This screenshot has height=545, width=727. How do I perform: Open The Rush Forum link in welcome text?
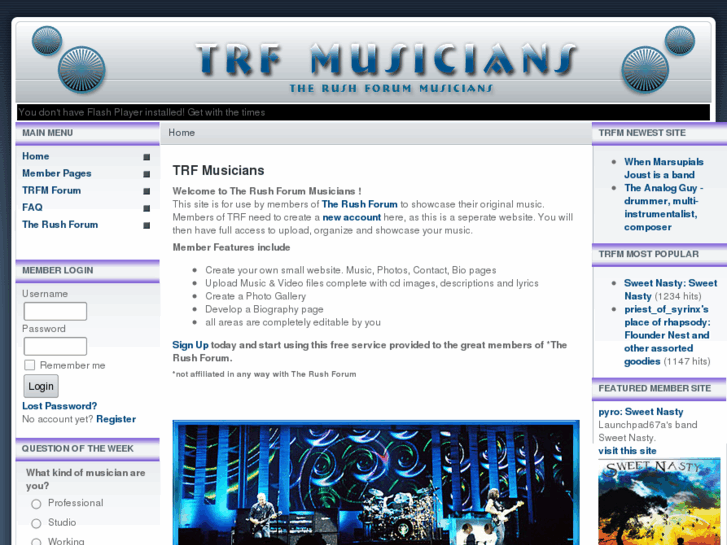click(359, 204)
